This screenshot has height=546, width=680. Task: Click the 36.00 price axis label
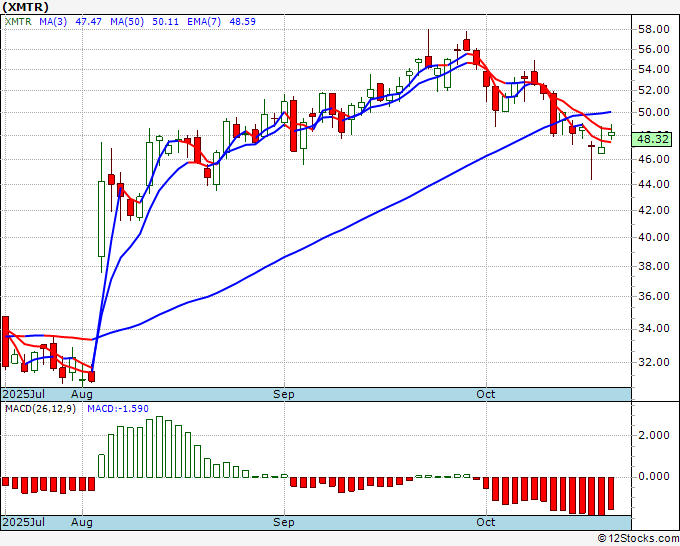pos(654,297)
